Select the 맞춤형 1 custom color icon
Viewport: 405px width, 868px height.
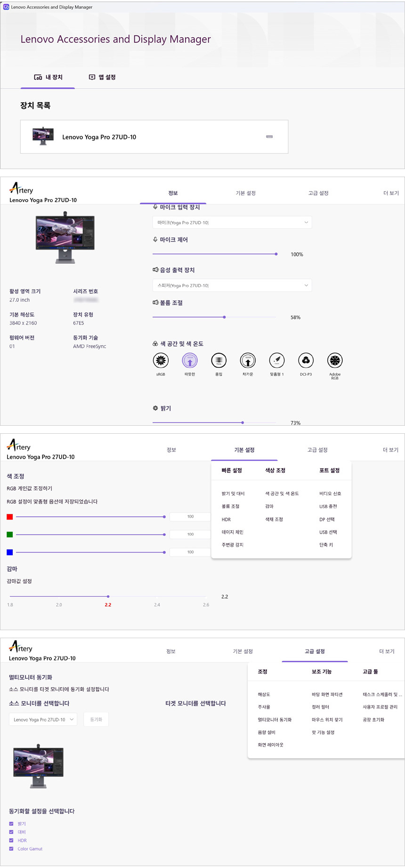point(277,361)
